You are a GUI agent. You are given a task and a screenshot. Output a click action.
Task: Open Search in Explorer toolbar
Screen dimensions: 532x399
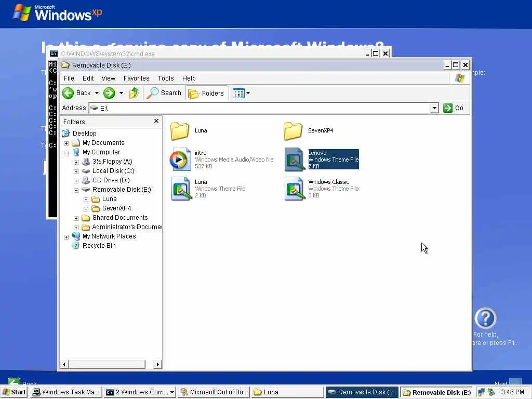[164, 93]
